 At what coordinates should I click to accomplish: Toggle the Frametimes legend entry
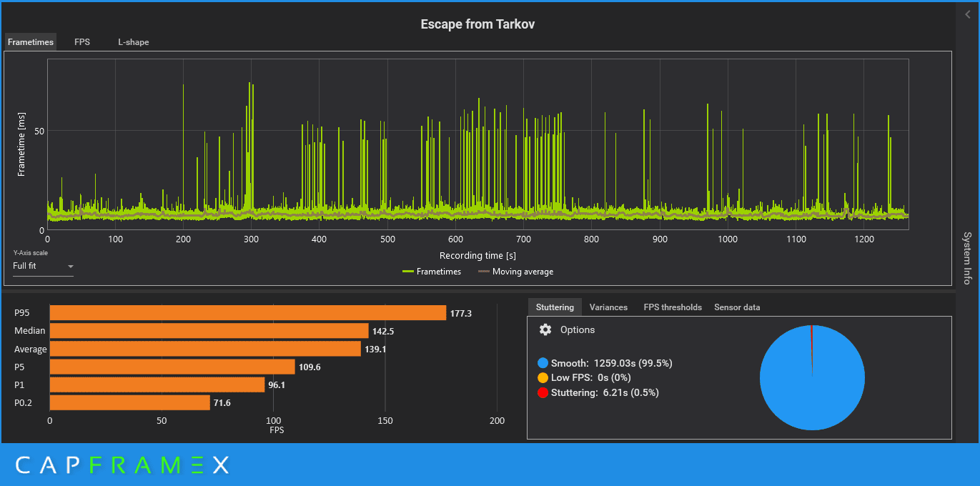pyautogui.click(x=432, y=272)
